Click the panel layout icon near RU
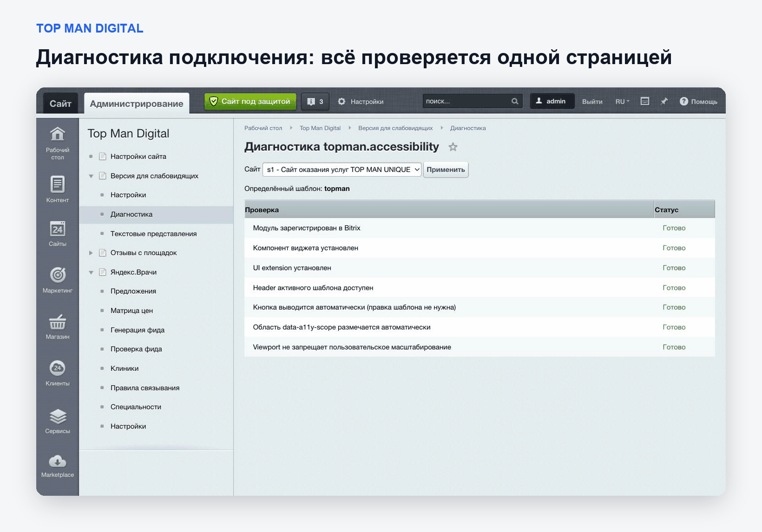 [x=645, y=101]
